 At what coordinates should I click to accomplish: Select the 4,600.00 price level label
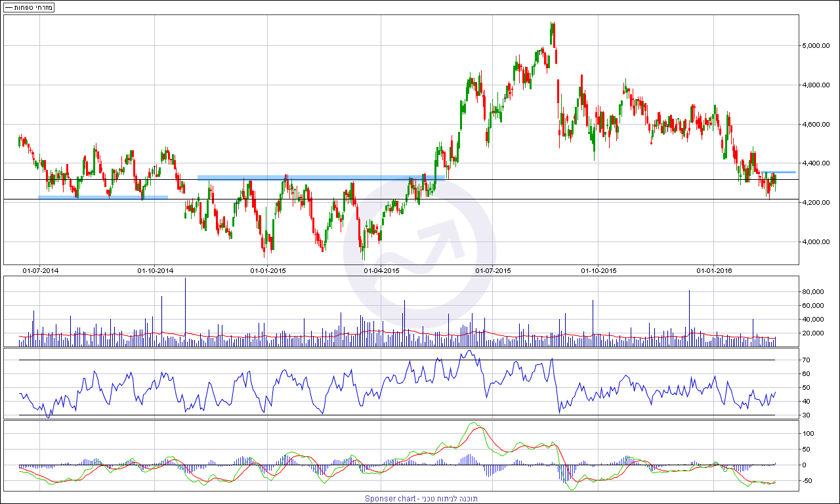pos(817,125)
